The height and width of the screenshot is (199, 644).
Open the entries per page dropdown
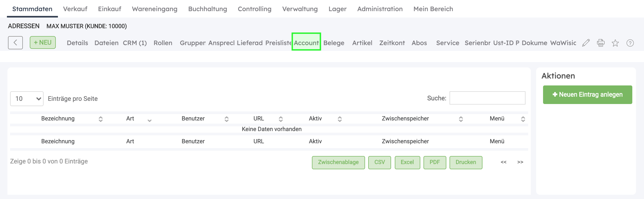pyautogui.click(x=27, y=99)
